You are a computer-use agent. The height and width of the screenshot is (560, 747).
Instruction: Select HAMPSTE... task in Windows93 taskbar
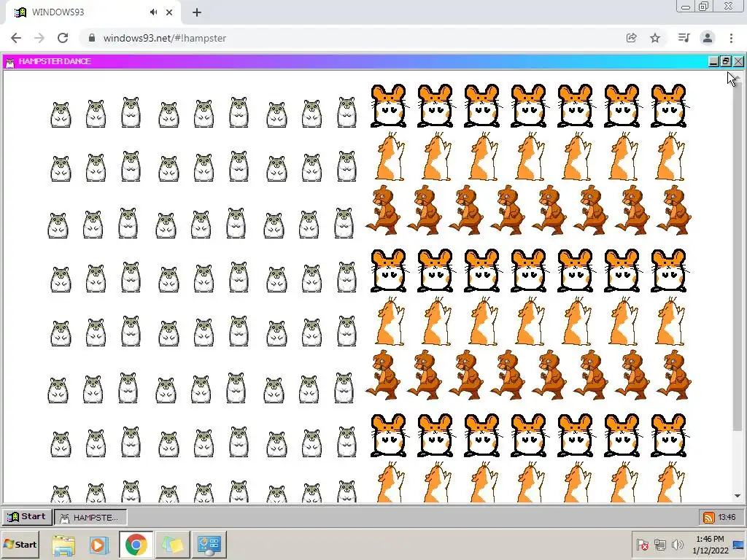tap(90, 517)
